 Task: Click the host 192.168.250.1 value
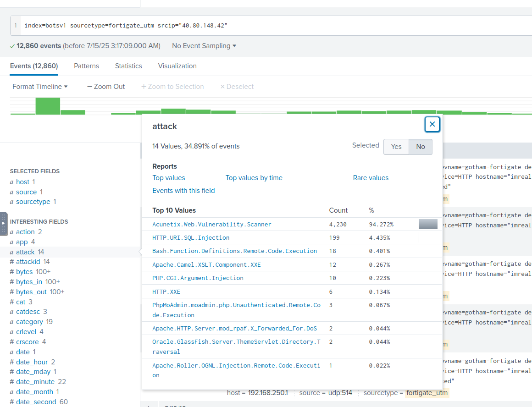point(268,393)
